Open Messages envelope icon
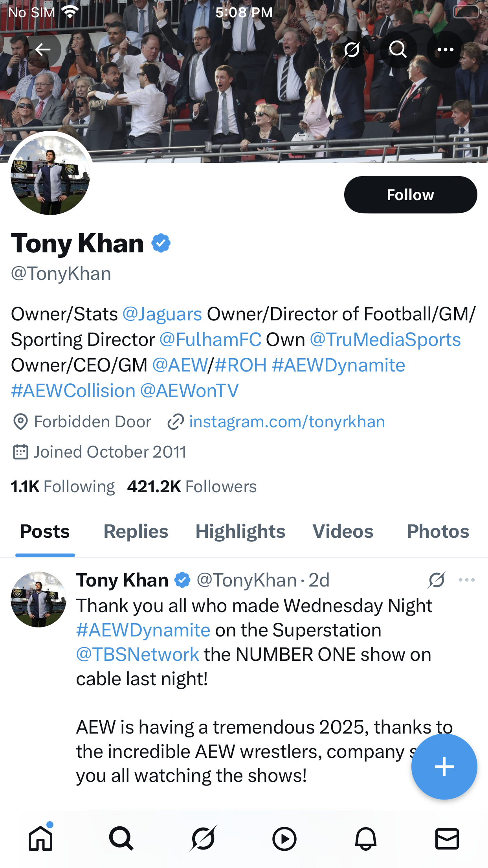This screenshot has width=488, height=868. 447,839
